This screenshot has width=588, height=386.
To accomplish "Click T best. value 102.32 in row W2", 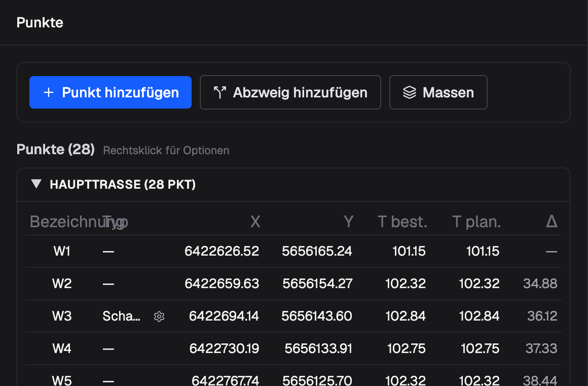I will [x=406, y=283].
